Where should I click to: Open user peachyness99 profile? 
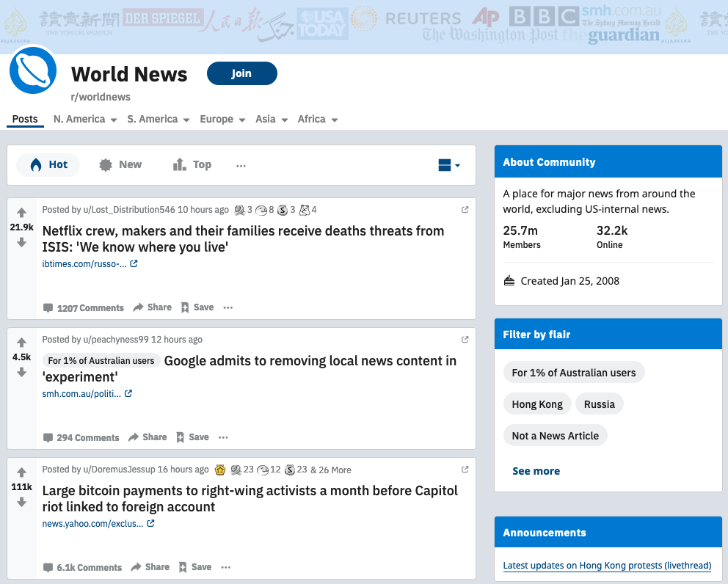coord(116,340)
